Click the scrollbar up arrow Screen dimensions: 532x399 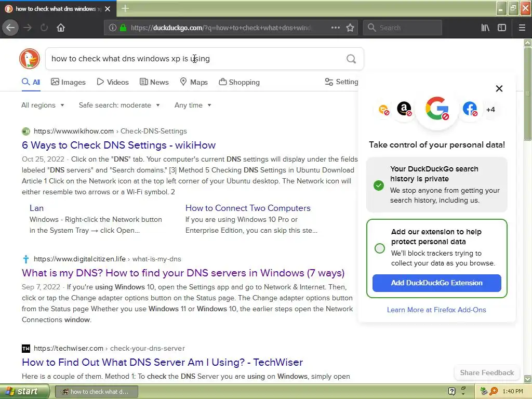click(527, 43)
